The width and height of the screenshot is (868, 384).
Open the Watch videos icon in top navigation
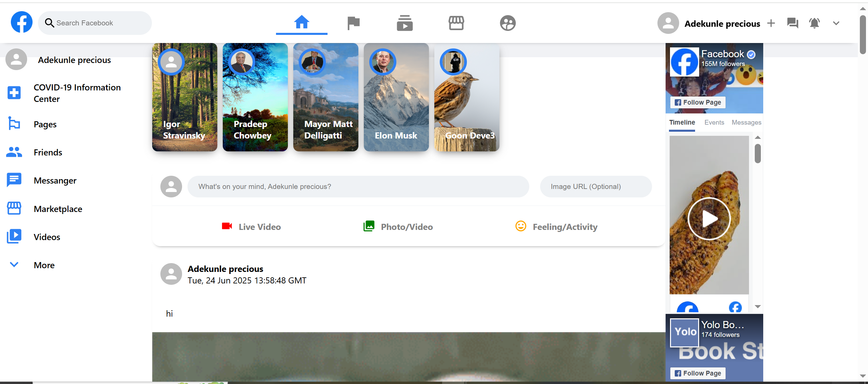click(x=405, y=23)
